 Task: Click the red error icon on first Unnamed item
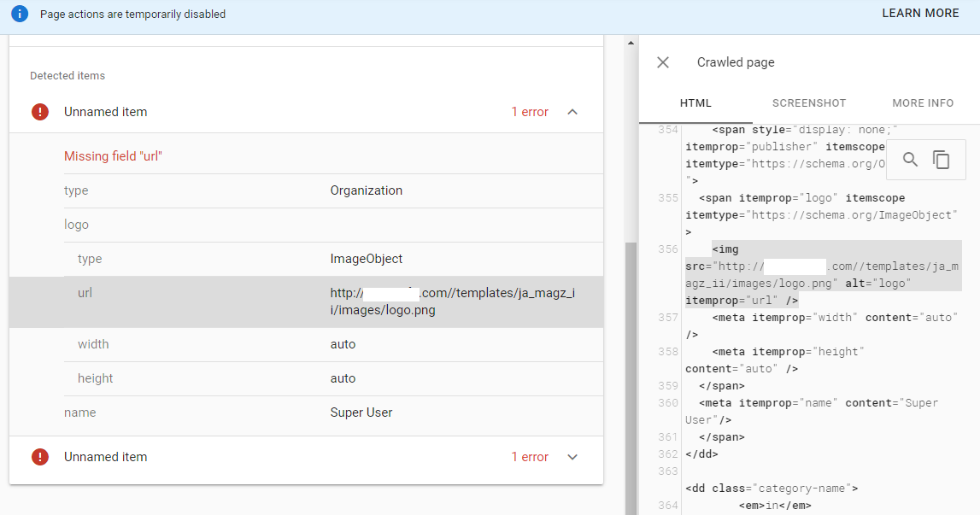pyautogui.click(x=40, y=112)
